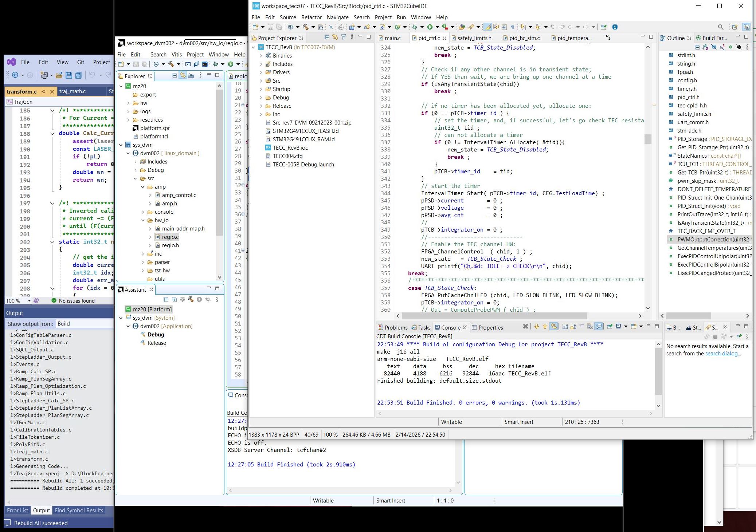
Task: Open the Show output from Build dropdown
Action: click(x=85, y=324)
